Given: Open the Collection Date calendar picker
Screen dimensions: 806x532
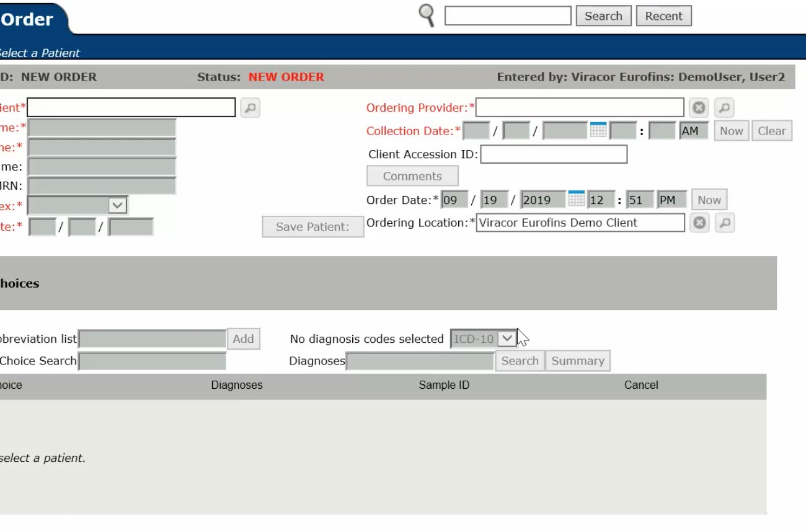Looking at the screenshot, I should click(x=598, y=130).
